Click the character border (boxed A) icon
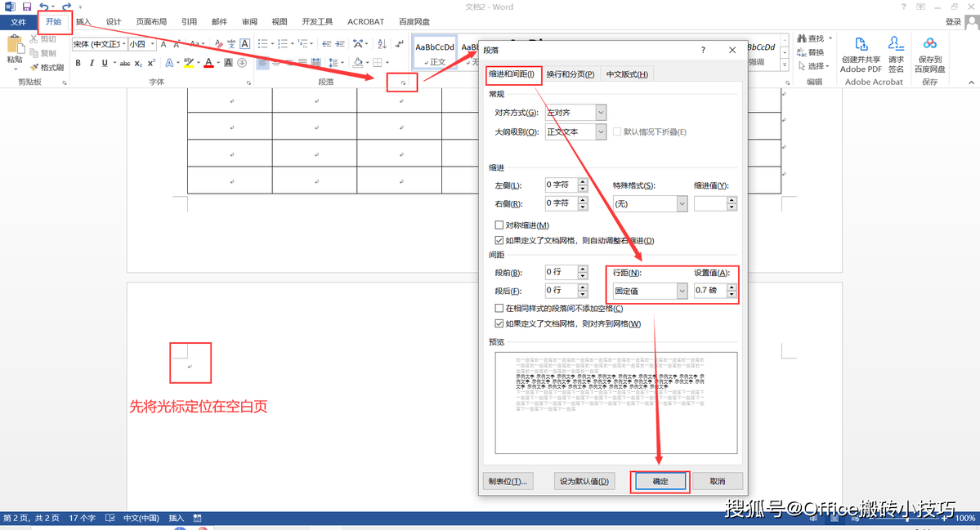The image size is (980, 530). (x=245, y=44)
